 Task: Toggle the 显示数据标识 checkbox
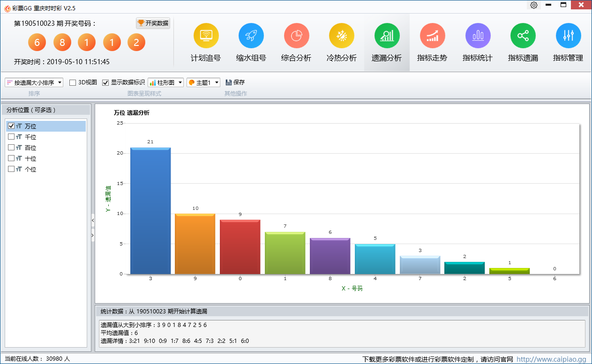pos(105,82)
